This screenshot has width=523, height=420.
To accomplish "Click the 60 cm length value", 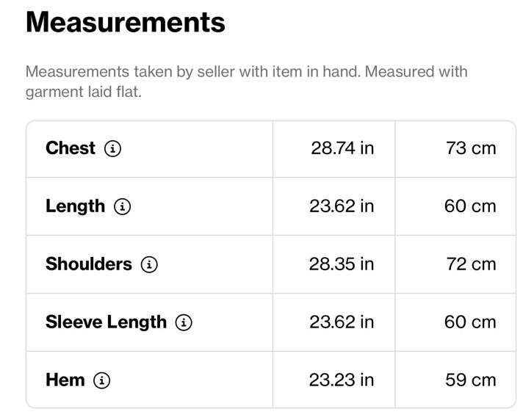I will pyautogui.click(x=470, y=206).
